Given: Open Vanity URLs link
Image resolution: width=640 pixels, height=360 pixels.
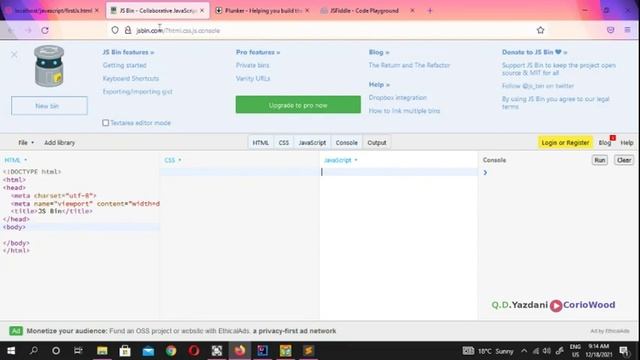Looking at the screenshot, I should (x=253, y=78).
